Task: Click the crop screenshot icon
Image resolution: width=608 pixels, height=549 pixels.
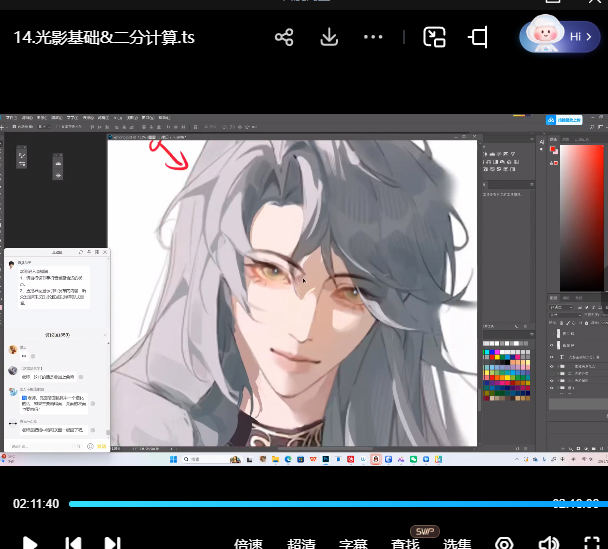Action: (478, 38)
